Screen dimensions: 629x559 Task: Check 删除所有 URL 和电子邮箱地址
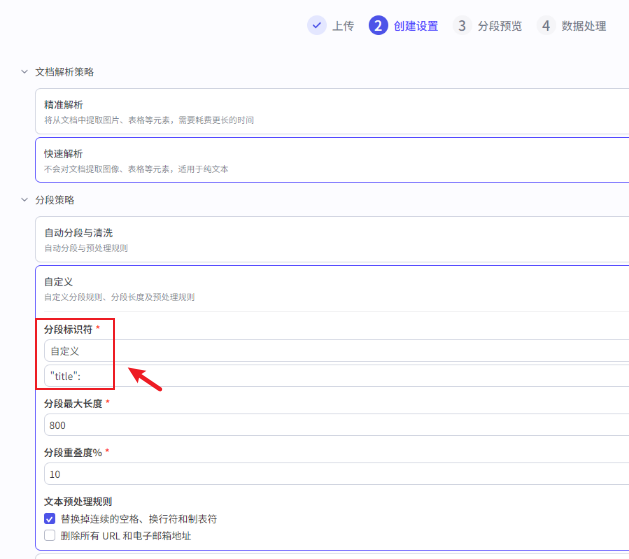pos(49,535)
